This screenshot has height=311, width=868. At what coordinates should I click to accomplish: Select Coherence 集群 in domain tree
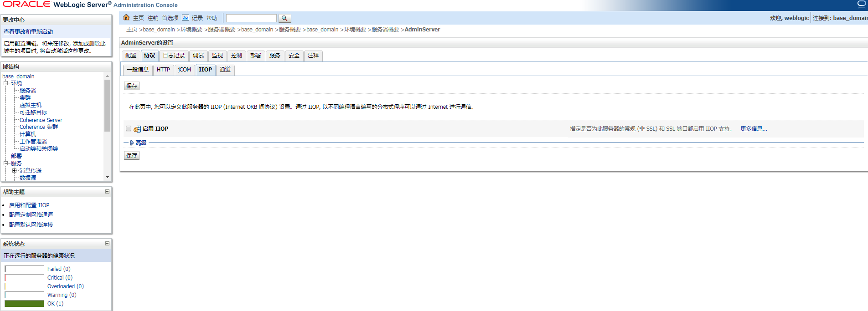(39, 127)
